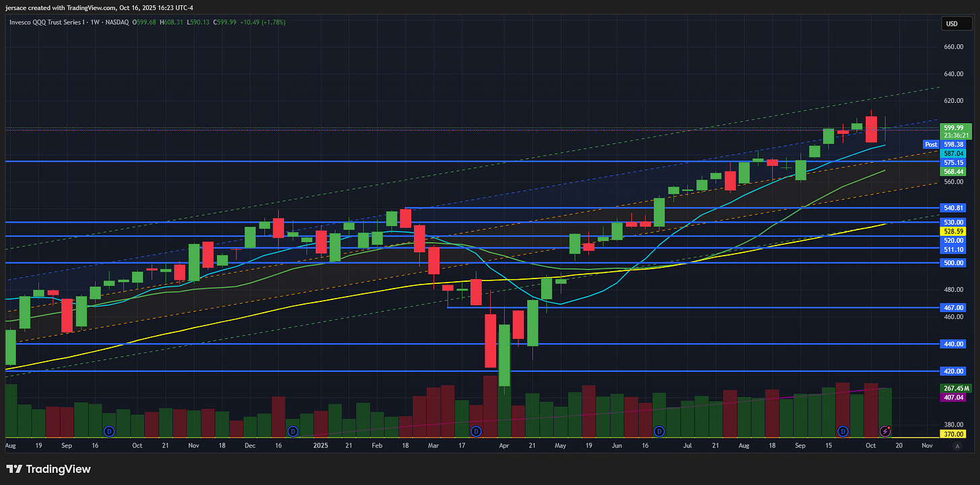Click the 620.00 price axis value
This screenshot has height=485, width=980.
click(954, 100)
